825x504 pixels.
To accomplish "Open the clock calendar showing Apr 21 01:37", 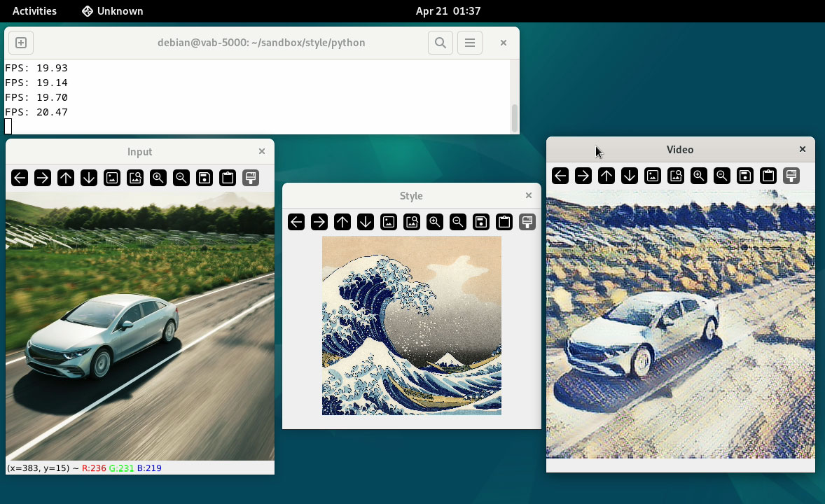I will click(x=448, y=11).
